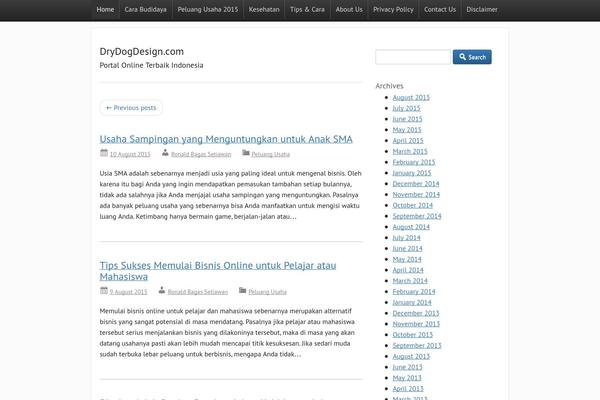600x400 pixels.
Task: Open the June 2013 archive
Action: tap(408, 367)
